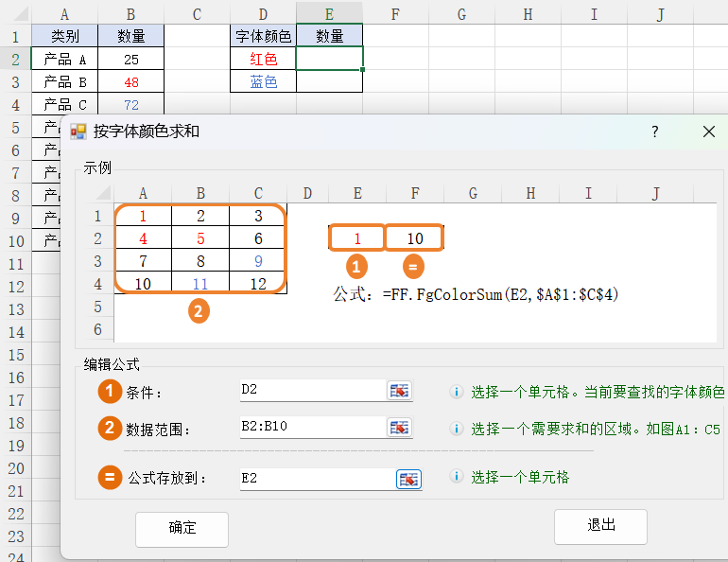Click cell B2 with value 25
The height and width of the screenshot is (562, 728).
[x=130, y=59]
